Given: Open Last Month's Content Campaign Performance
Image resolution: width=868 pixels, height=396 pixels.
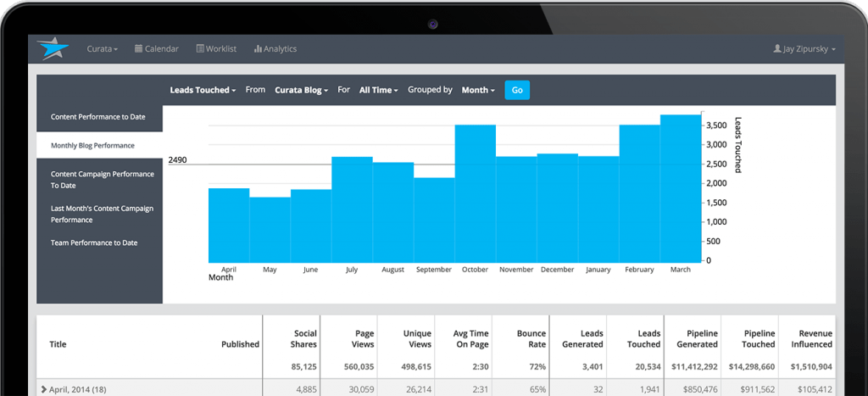Looking at the screenshot, I should pos(102,214).
